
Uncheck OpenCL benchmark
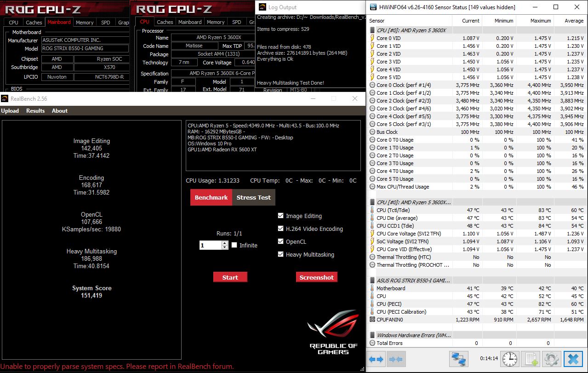pyautogui.click(x=281, y=241)
